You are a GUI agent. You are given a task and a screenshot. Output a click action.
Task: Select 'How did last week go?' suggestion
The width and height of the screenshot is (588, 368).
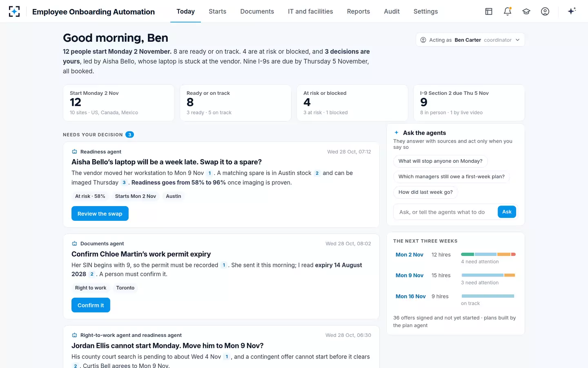[x=425, y=192]
